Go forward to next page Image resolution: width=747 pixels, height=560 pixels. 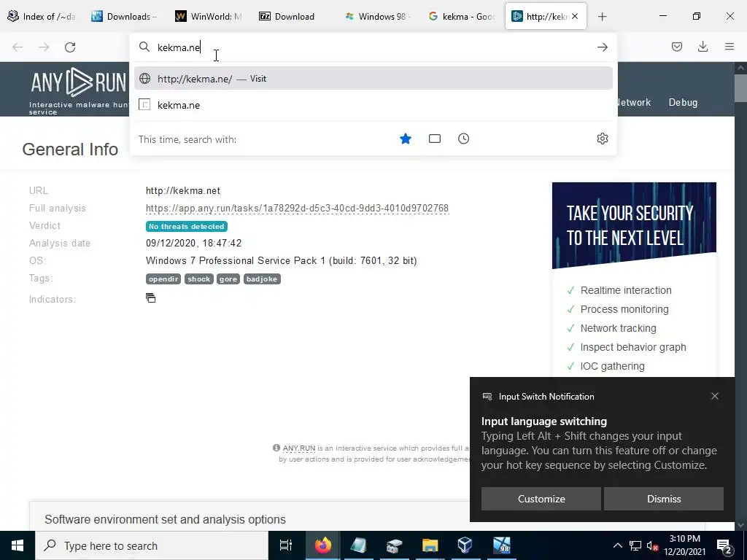(x=44, y=47)
